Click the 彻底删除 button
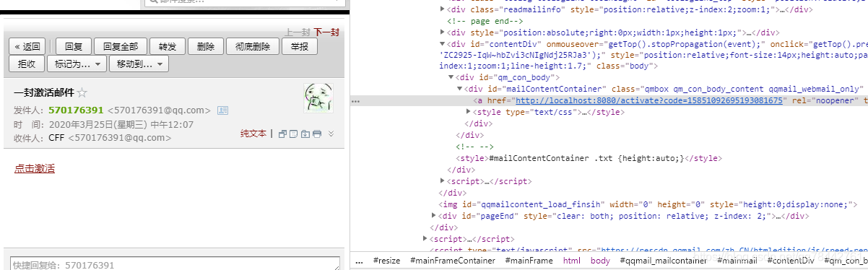 (x=252, y=46)
